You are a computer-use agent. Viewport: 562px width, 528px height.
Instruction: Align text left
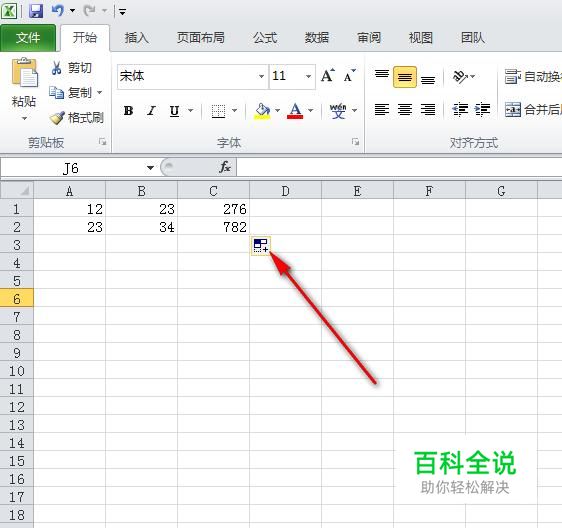(382, 109)
